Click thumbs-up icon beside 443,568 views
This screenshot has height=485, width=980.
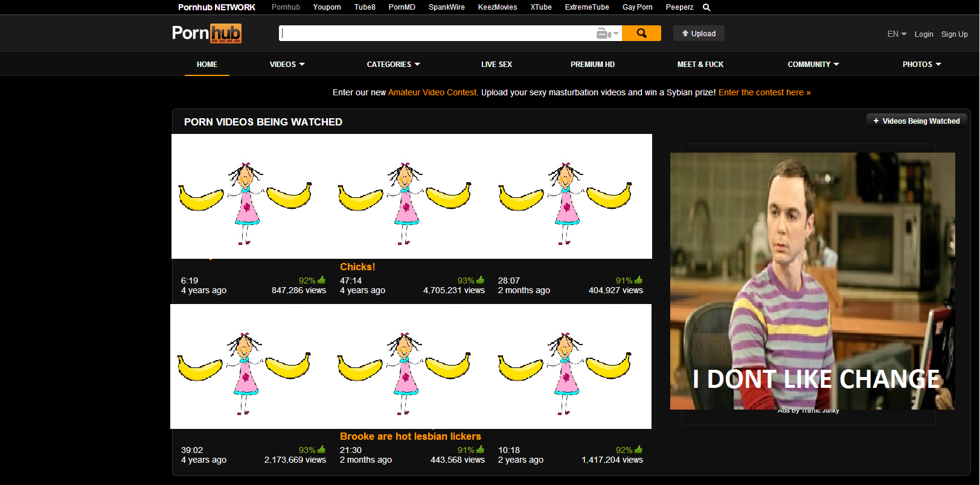click(481, 449)
